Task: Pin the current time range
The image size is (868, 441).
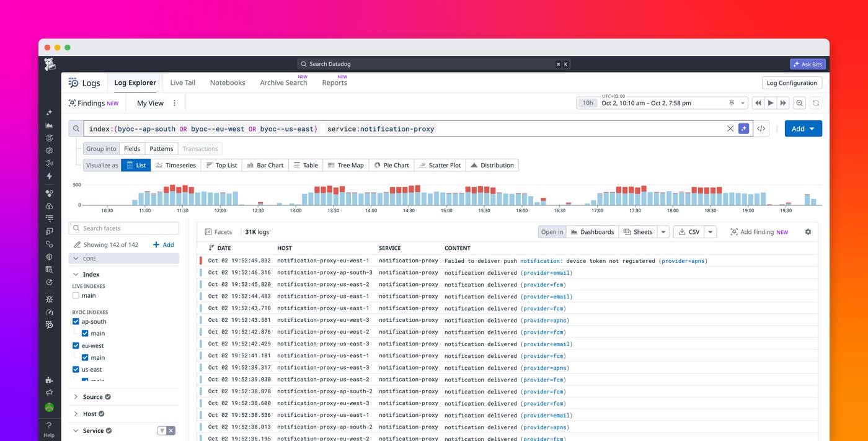Action: (732, 103)
